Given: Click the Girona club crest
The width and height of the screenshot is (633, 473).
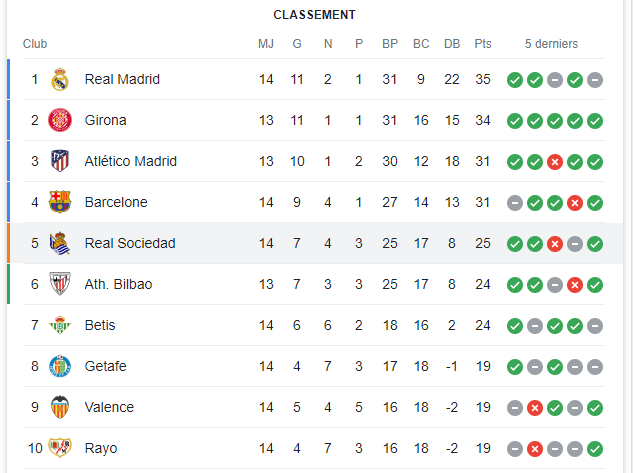Looking at the screenshot, I should 60,120.
